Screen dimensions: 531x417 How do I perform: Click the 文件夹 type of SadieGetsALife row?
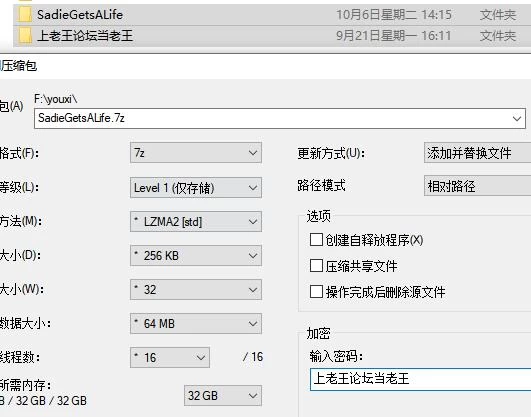pyautogui.click(x=498, y=15)
